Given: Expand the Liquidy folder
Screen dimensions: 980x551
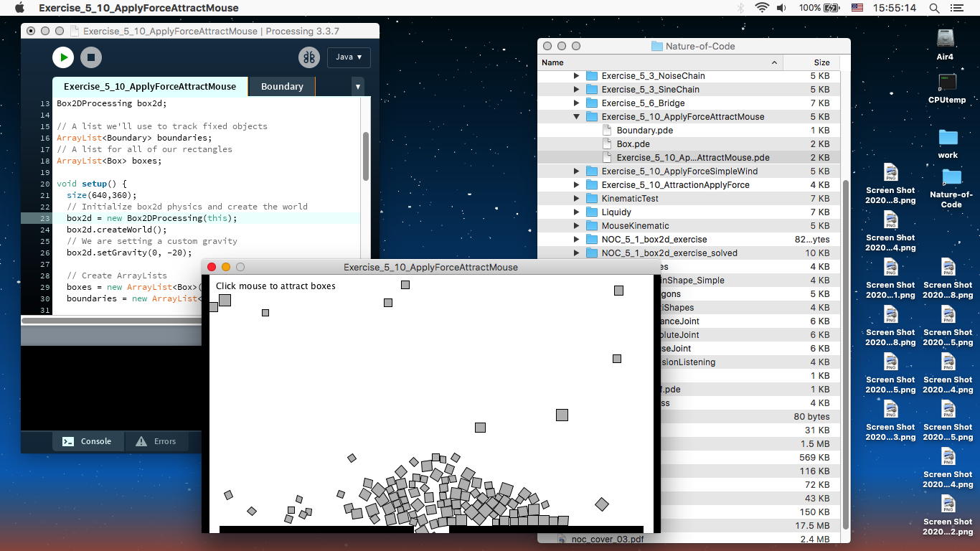Looking at the screenshot, I should 576,212.
